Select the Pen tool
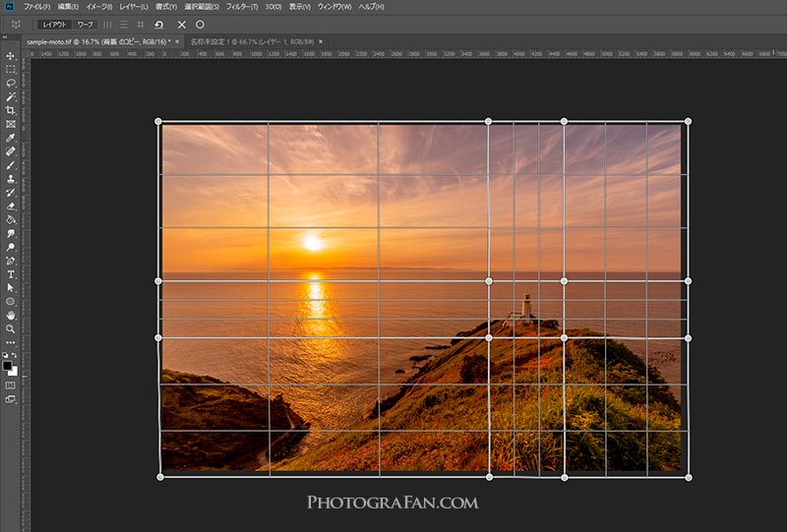 tap(10, 261)
